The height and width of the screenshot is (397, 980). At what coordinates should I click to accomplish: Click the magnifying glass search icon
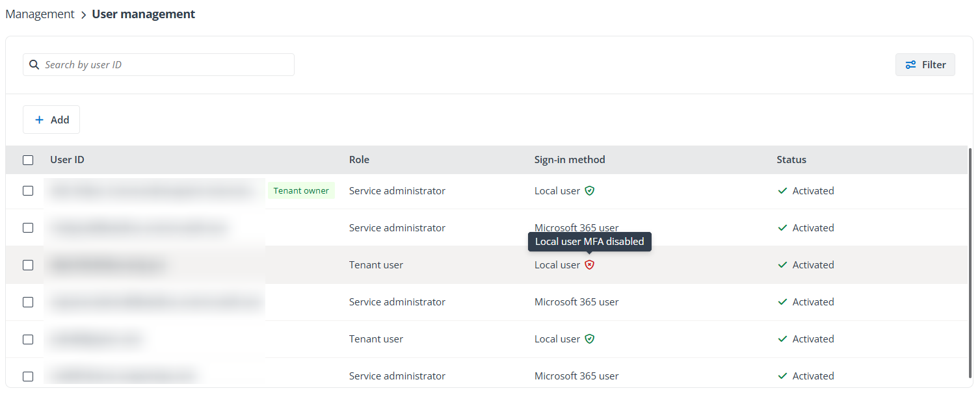click(x=34, y=64)
